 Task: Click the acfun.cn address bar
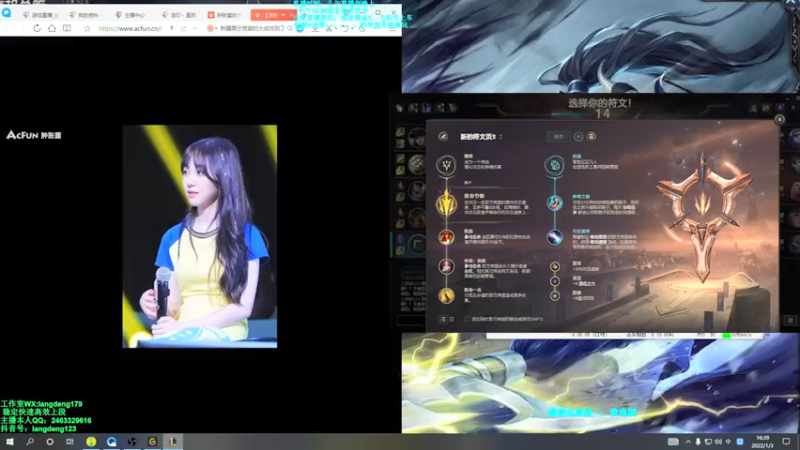(x=130, y=29)
